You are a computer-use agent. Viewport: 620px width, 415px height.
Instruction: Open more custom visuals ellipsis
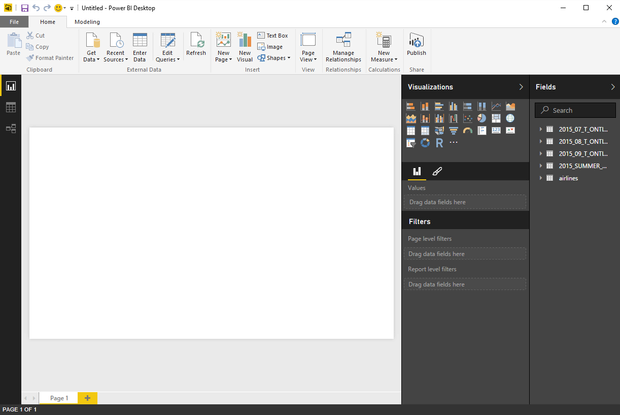click(453, 143)
